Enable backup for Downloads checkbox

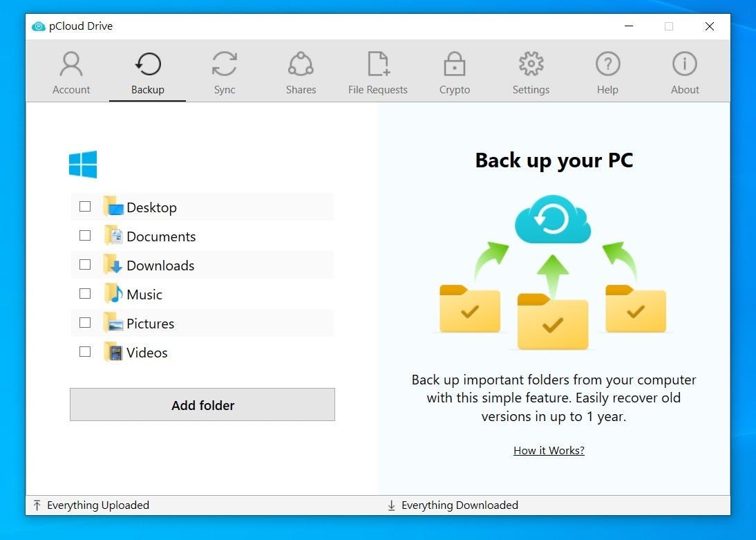point(85,264)
